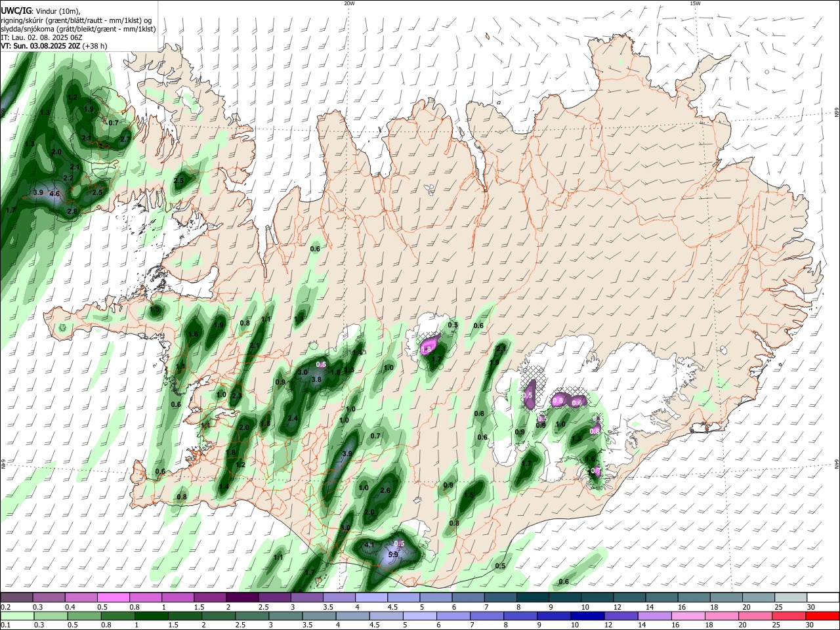Click the darkest purple swatch at 2 in upper legend row

[x=242, y=597]
